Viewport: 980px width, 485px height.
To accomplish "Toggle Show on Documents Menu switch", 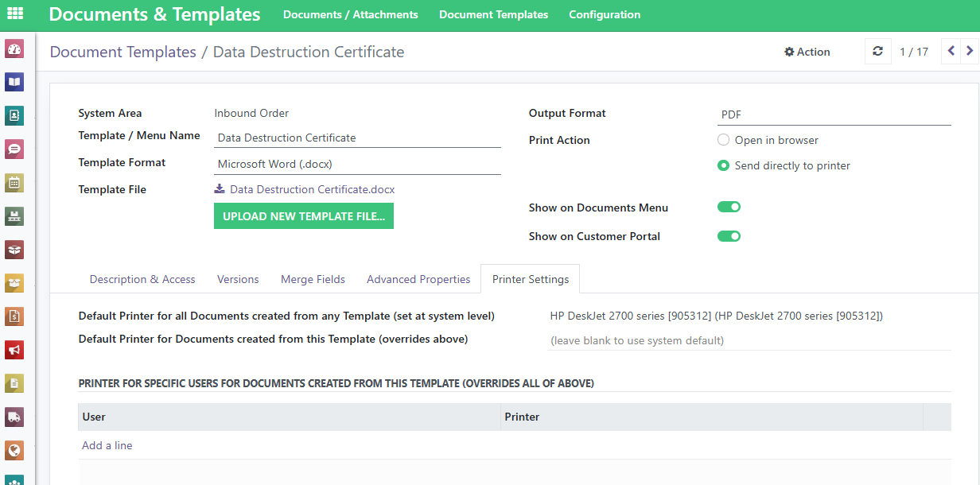I will tap(729, 208).
